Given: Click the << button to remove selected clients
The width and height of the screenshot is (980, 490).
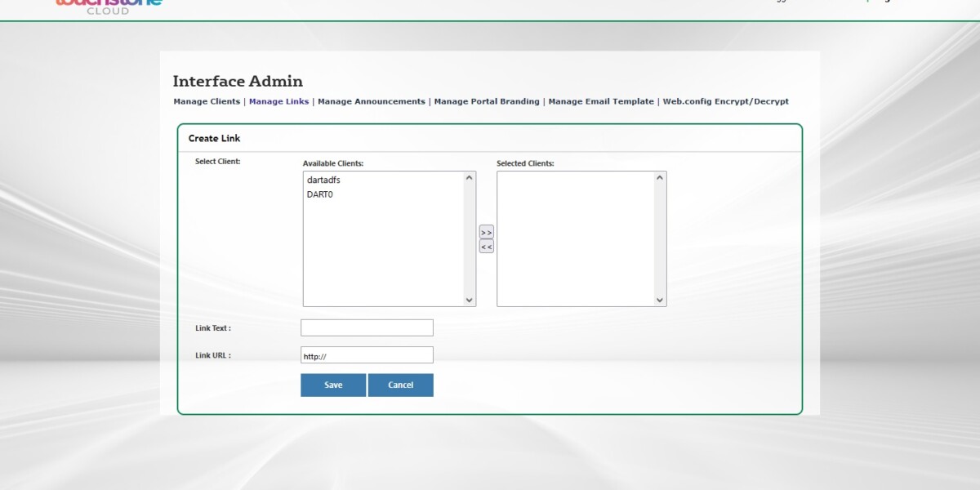Looking at the screenshot, I should click(486, 245).
